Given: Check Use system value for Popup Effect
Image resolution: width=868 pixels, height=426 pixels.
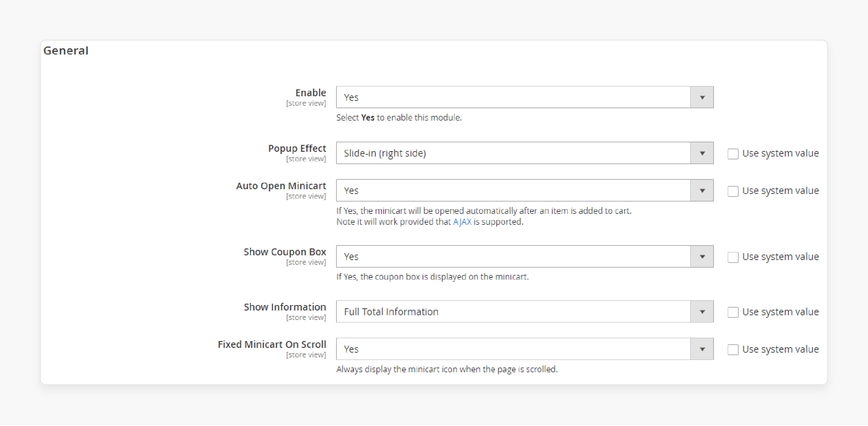Looking at the screenshot, I should [733, 154].
